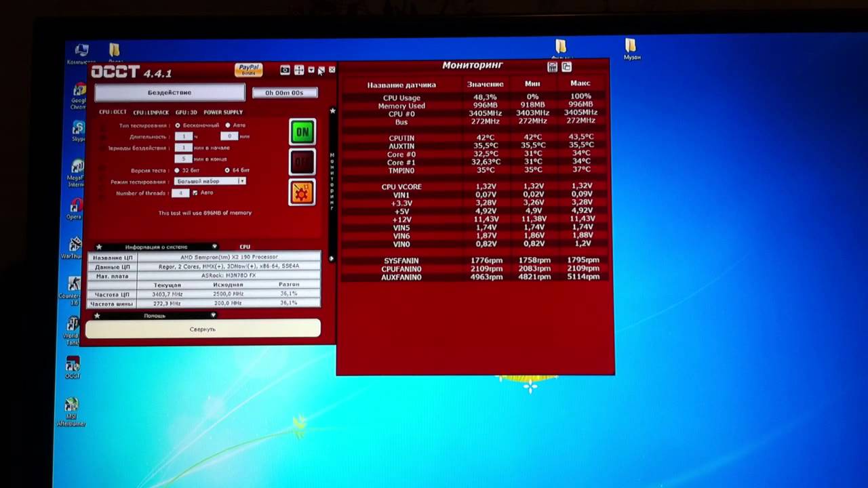Viewport: 868px width, 488px height.
Task: Click the Number of threads field
Action: coord(180,193)
